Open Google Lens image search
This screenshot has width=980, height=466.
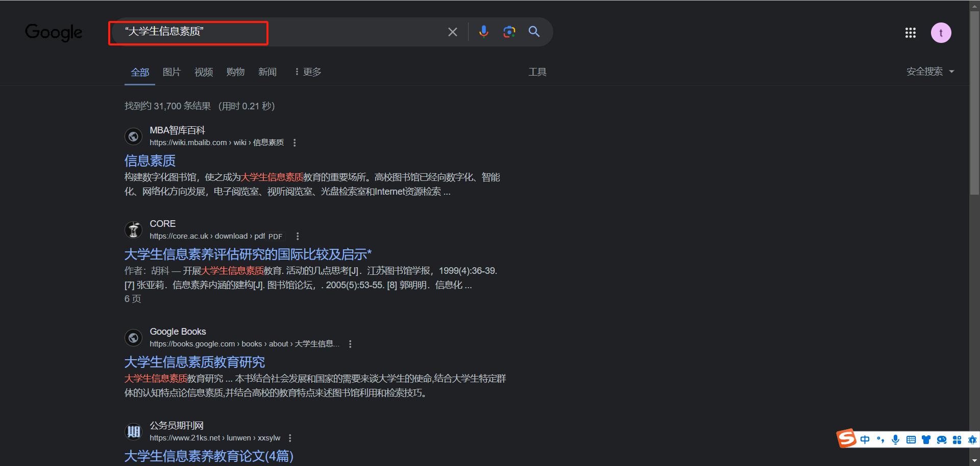click(509, 32)
